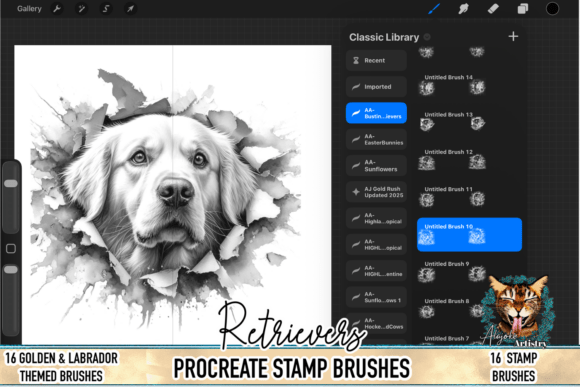Select the Paint brush tool
Screen dimensions: 580x387
point(434,9)
